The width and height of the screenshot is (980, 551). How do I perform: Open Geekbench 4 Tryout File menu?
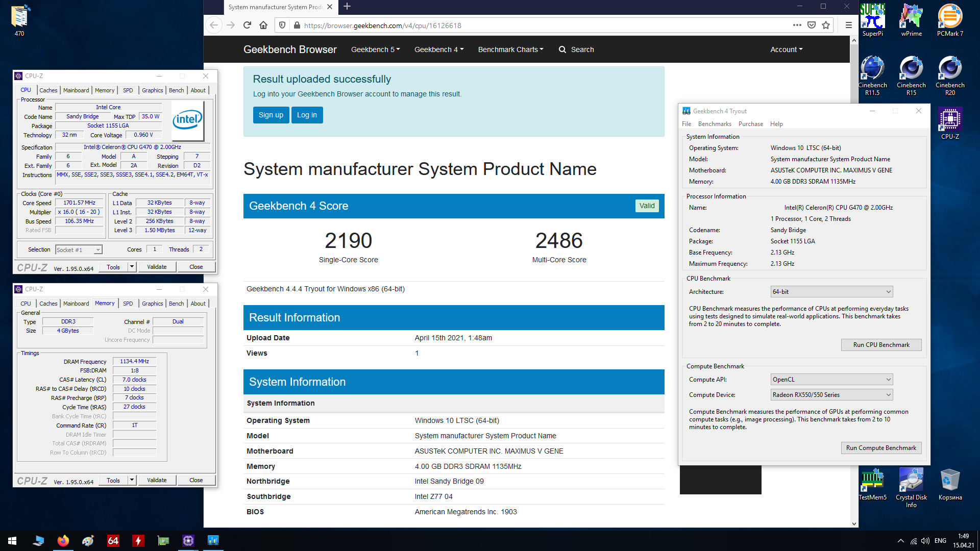coord(687,124)
